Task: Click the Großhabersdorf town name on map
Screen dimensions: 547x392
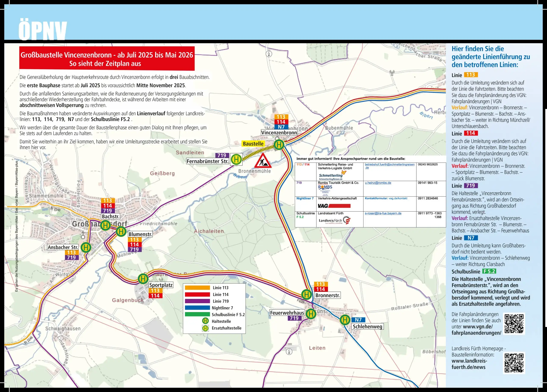Action: coord(99,224)
